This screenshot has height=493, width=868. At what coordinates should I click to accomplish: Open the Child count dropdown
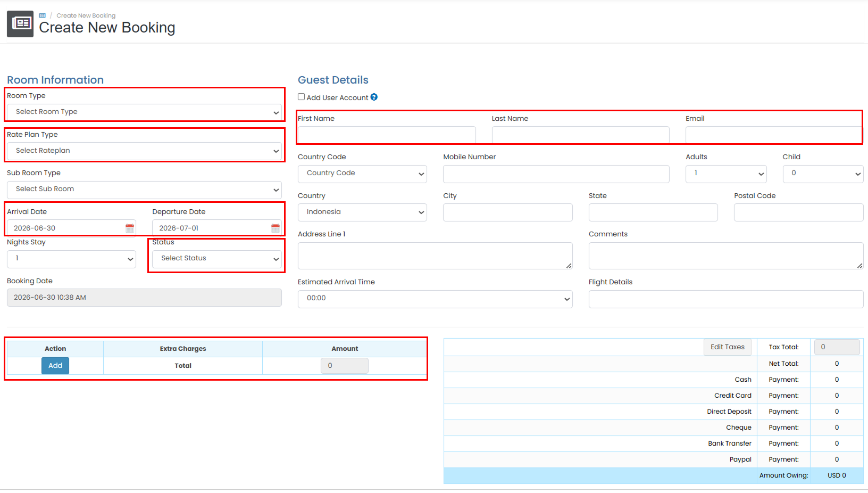click(823, 174)
